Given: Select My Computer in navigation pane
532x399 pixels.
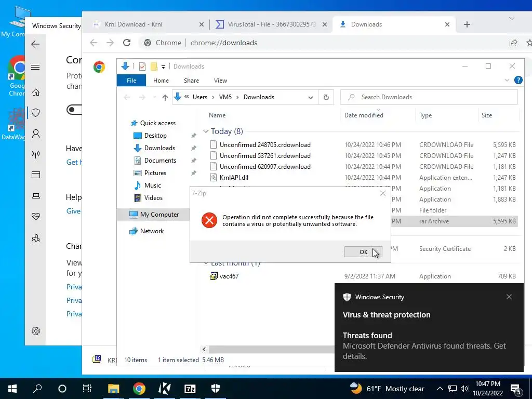Looking at the screenshot, I should click(159, 215).
